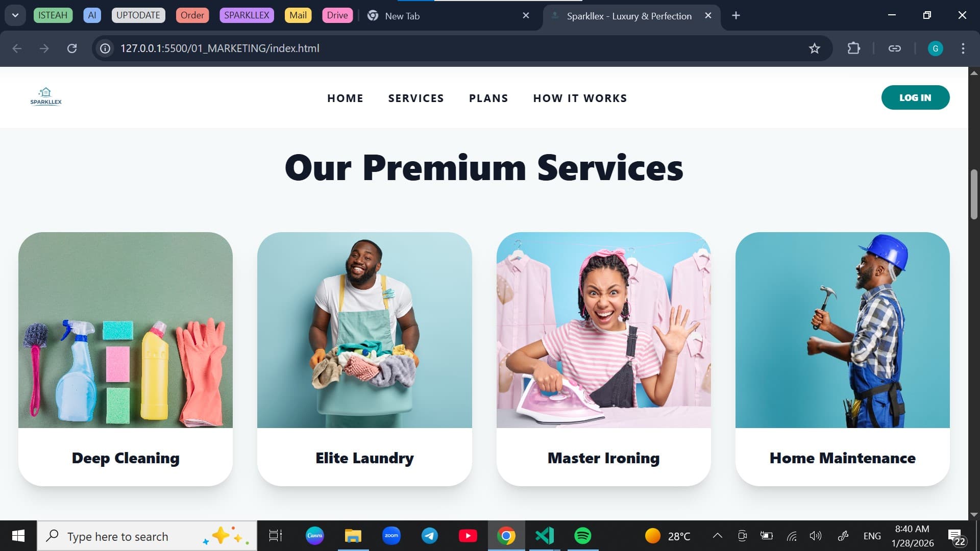The width and height of the screenshot is (980, 551).
Task: Switch to the New Tab browser tab
Action: pos(444,16)
